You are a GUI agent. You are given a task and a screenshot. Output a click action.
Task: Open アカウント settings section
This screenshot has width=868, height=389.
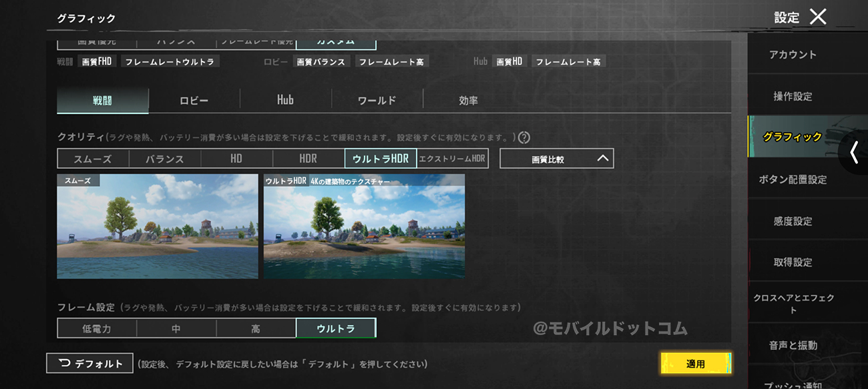pos(793,55)
